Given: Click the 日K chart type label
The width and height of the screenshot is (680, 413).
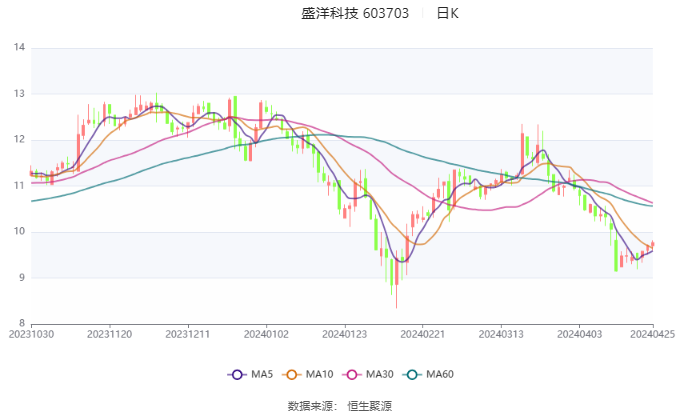Looking at the screenshot, I should 447,13.
